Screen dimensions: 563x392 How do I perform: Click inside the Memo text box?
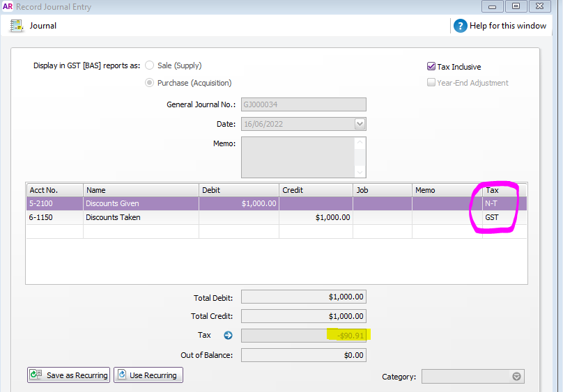click(298, 157)
